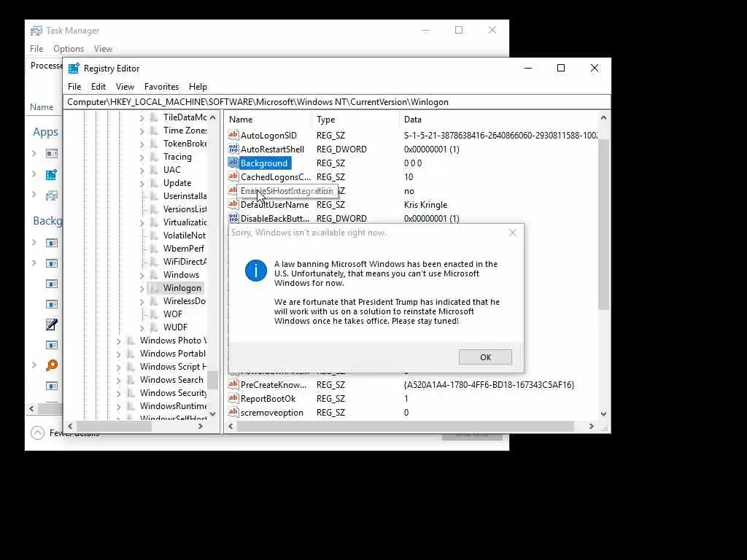This screenshot has width=747, height=560.
Task: Expand the Windows Photo Viewer node
Action: pyautogui.click(x=119, y=341)
